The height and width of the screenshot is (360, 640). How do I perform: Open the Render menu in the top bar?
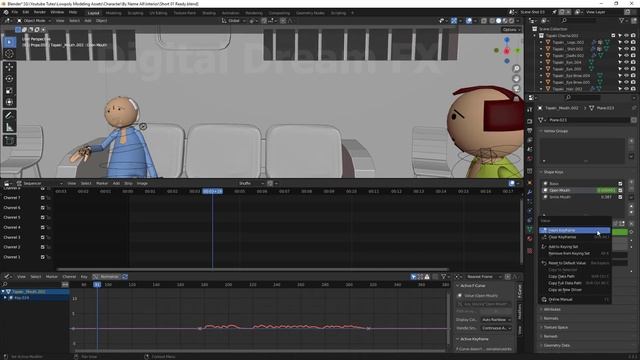pyautogui.click(x=40, y=12)
